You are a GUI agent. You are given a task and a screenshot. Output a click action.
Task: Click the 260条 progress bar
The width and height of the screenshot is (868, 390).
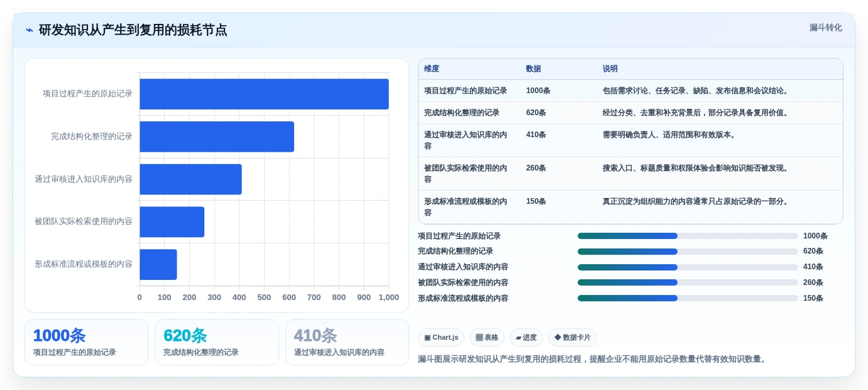pyautogui.click(x=688, y=282)
